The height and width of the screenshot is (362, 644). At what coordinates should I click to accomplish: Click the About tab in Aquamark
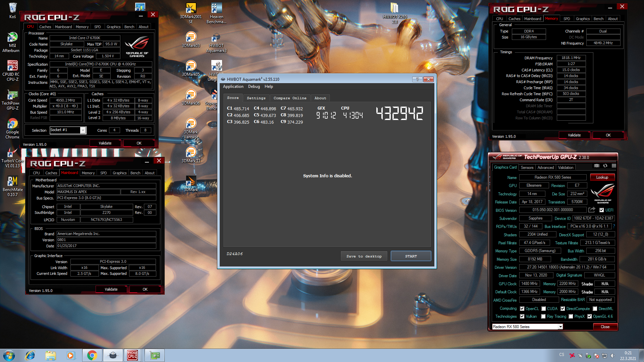(320, 98)
